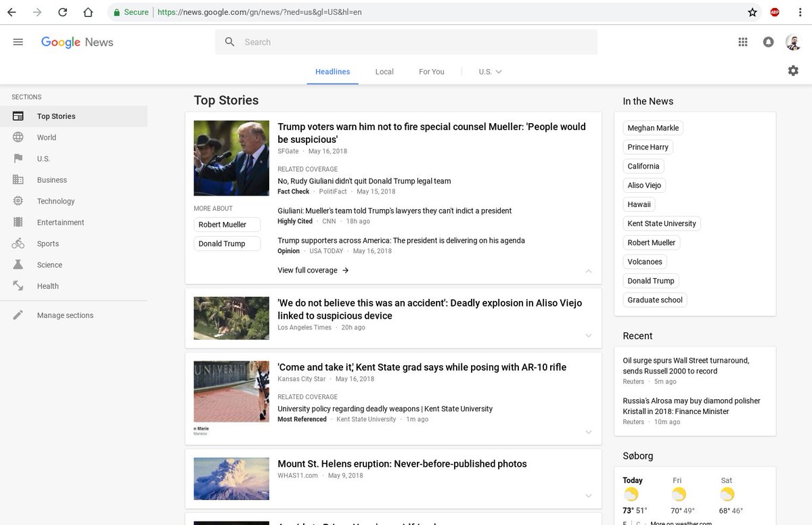Open the notifications bell

pos(768,42)
